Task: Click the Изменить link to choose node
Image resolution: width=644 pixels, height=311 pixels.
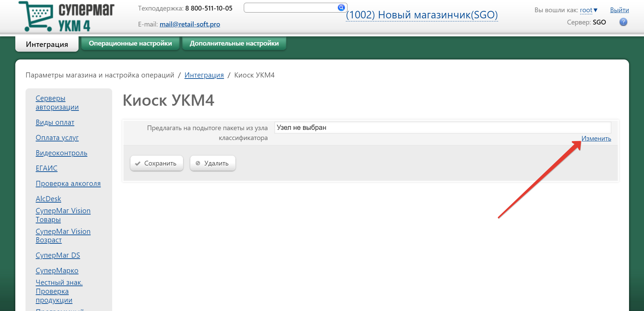Action: (596, 138)
